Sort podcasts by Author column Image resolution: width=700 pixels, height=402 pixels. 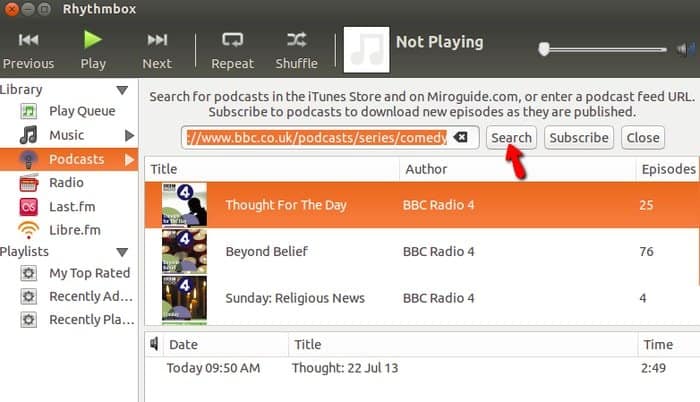(x=517, y=169)
